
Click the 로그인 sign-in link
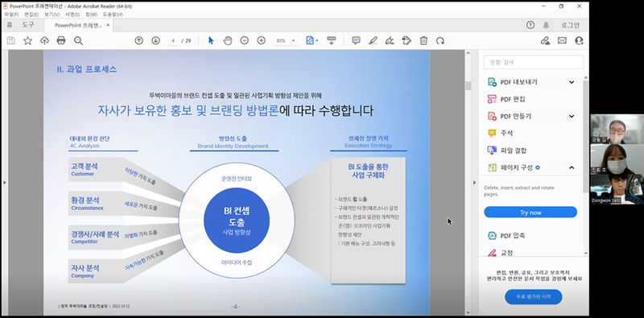coord(570,25)
